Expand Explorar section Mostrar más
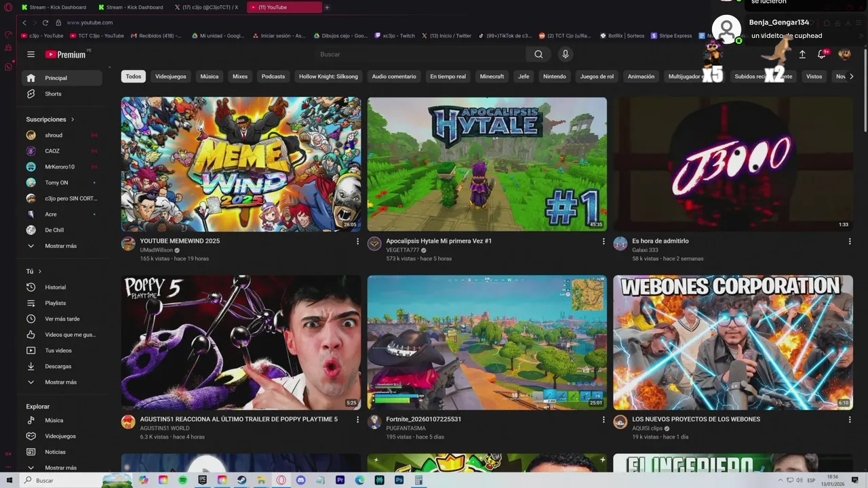868x488 pixels. 62,468
